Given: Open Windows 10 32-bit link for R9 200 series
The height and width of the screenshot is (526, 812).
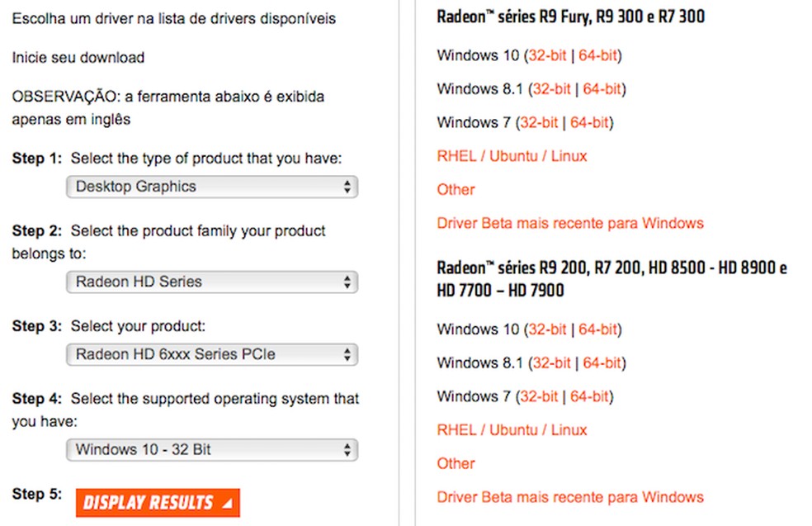Looking at the screenshot, I should point(547,329).
